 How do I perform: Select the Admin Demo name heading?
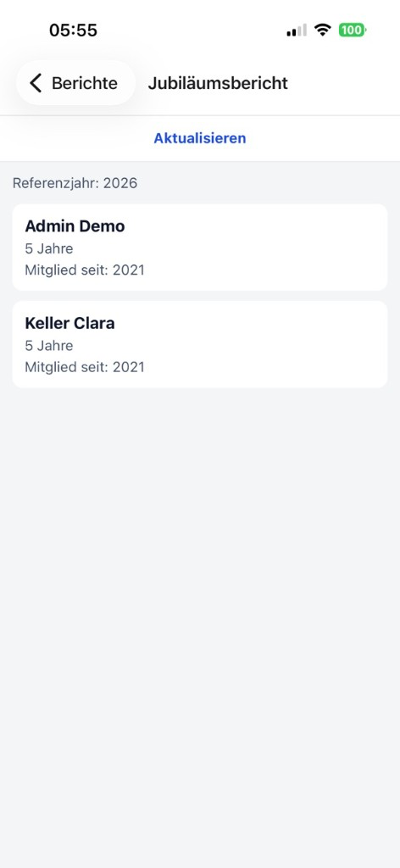(x=75, y=225)
